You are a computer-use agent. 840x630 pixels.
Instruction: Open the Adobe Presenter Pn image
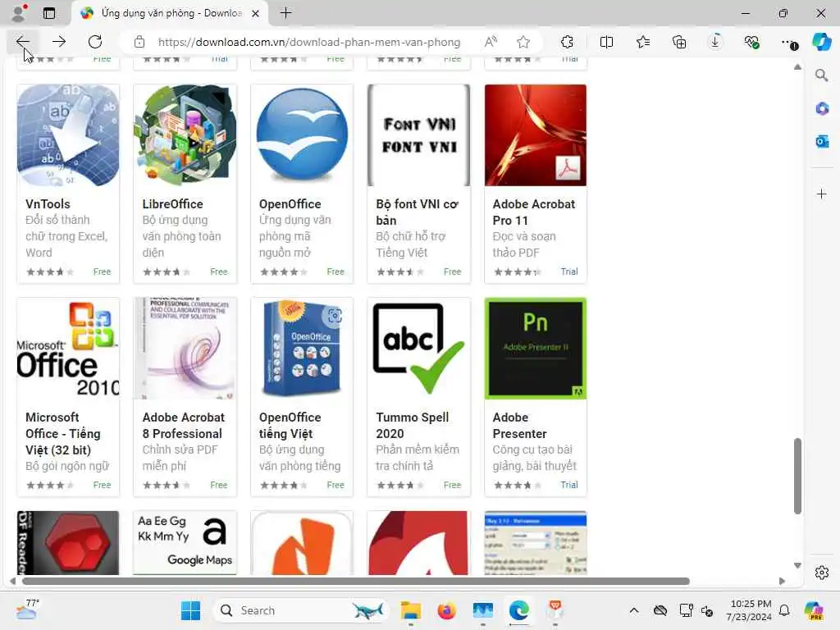(535, 348)
